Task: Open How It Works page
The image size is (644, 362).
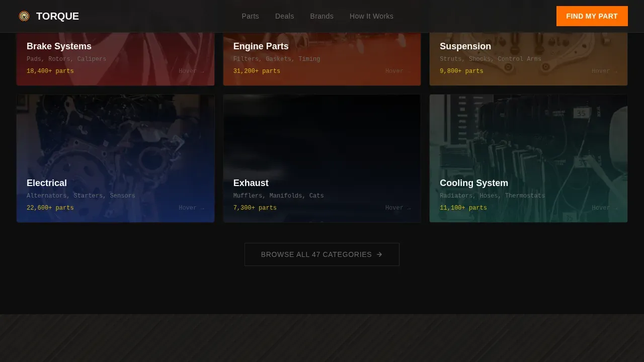Action: pos(371,16)
